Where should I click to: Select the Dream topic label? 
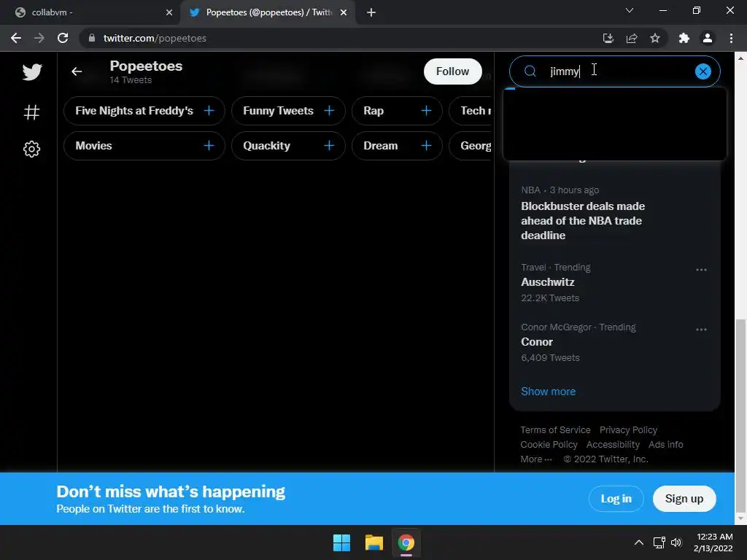pyautogui.click(x=380, y=146)
